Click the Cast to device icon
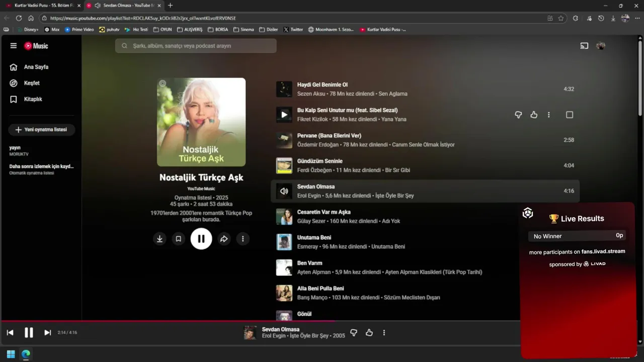The image size is (644, 362). pyautogui.click(x=584, y=46)
